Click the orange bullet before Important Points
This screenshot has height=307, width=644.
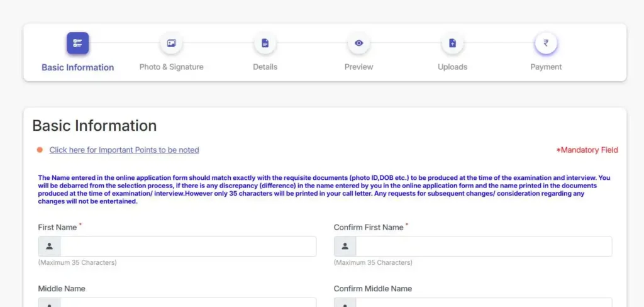pyautogui.click(x=40, y=150)
